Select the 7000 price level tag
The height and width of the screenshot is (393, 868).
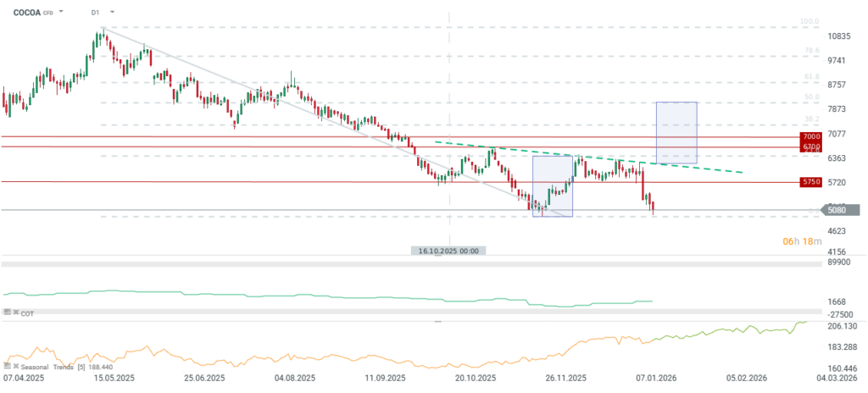(x=811, y=136)
